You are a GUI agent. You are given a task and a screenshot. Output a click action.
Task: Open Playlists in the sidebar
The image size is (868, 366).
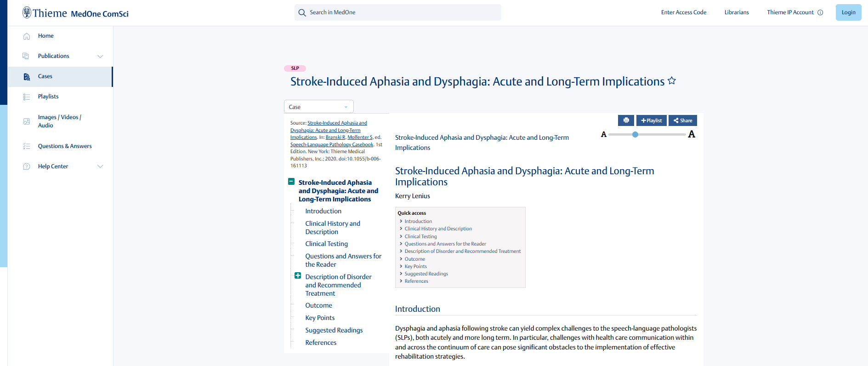point(48,97)
